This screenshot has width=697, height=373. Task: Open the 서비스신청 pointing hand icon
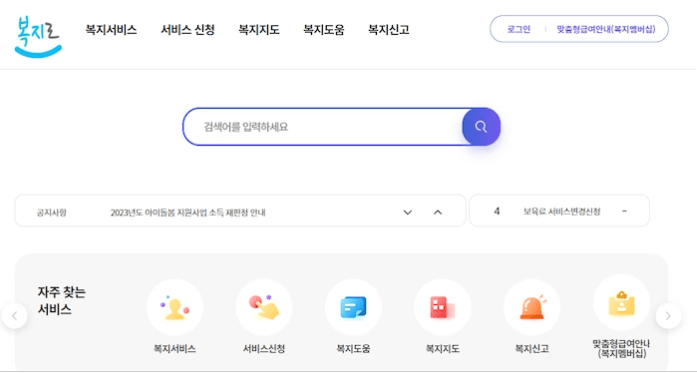click(264, 307)
